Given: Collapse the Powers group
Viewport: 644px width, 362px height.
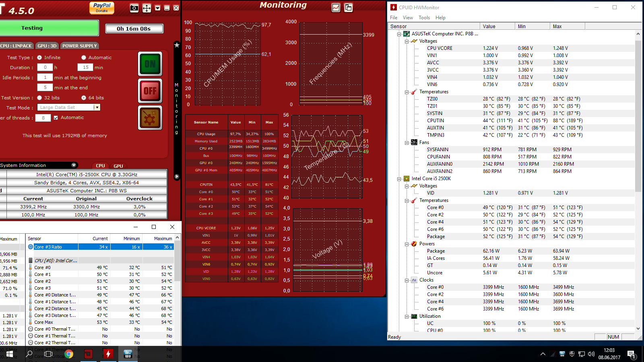Looking at the screenshot, I should 407,244.
